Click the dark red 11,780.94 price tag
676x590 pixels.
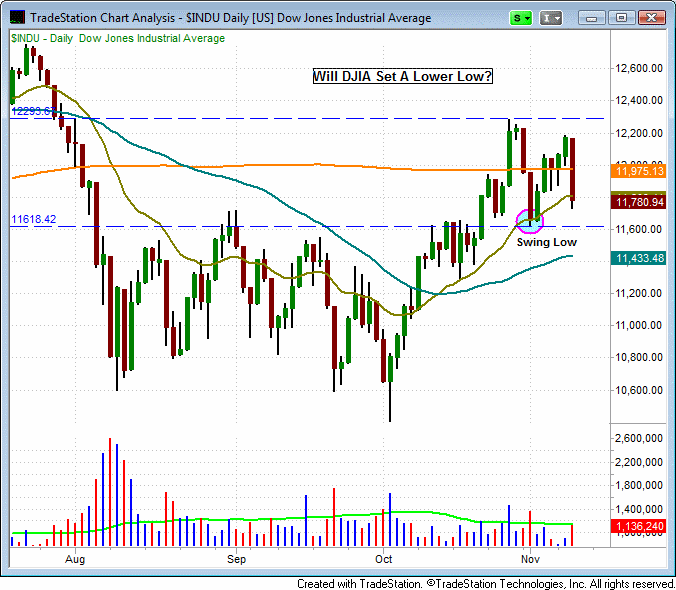pyautogui.click(x=639, y=202)
